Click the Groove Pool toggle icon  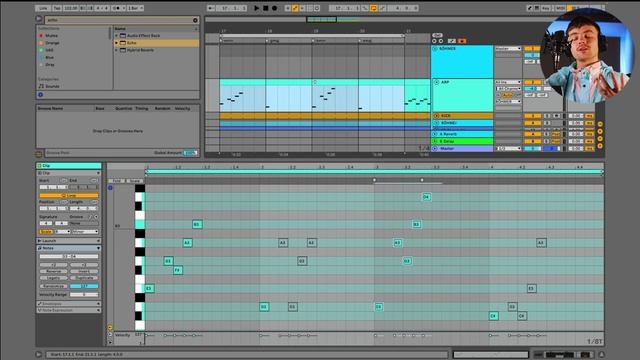39,153
